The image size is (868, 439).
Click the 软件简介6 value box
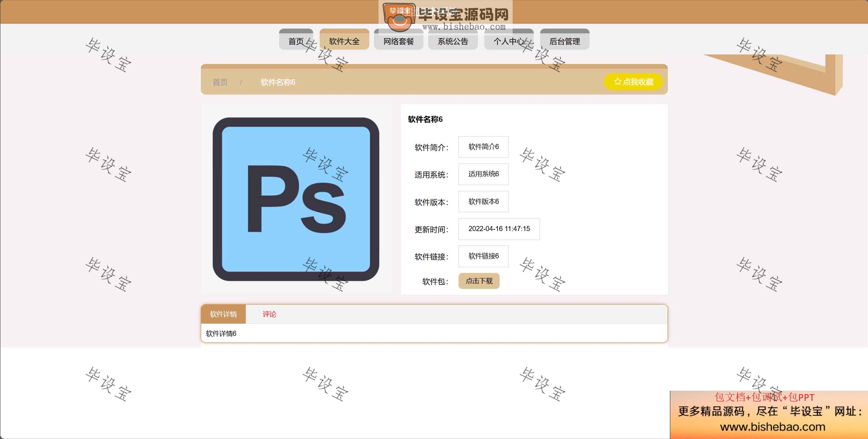pos(483,147)
